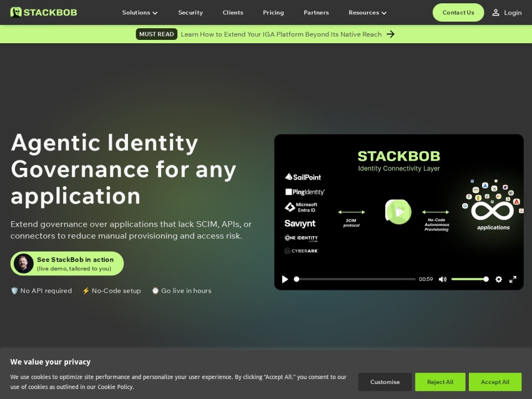This screenshot has width=532, height=399.
Task: Click Accept All cookies button
Action: [x=495, y=382]
